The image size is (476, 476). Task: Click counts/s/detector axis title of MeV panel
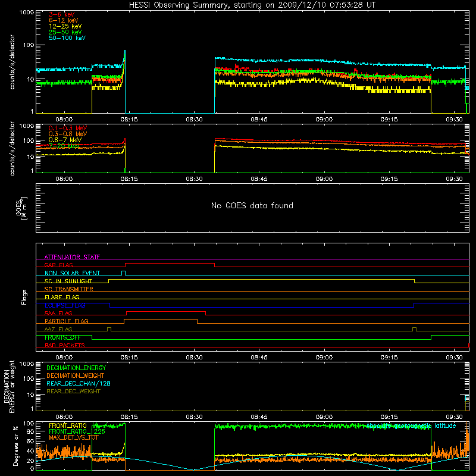pyautogui.click(x=12, y=148)
